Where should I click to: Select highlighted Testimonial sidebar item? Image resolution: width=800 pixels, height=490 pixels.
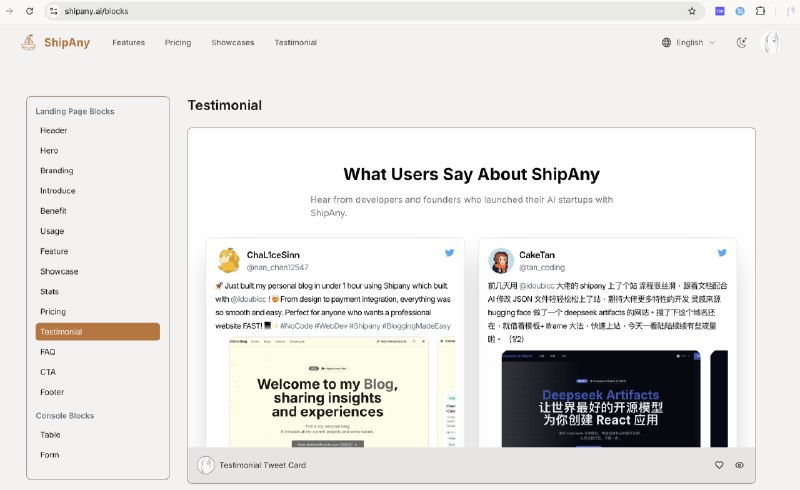[97, 332]
